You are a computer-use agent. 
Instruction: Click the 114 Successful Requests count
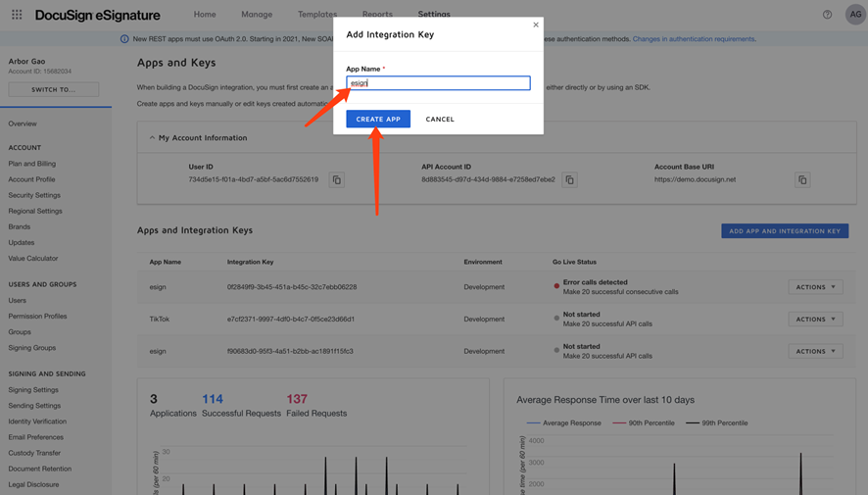[213, 399]
